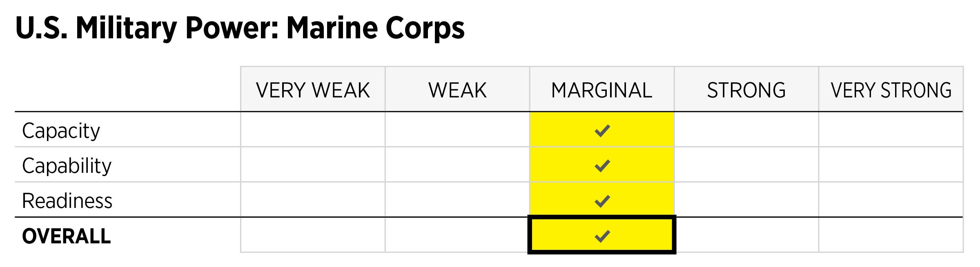Select the checkmark in the Readiness row
980x267 pixels.
click(602, 201)
